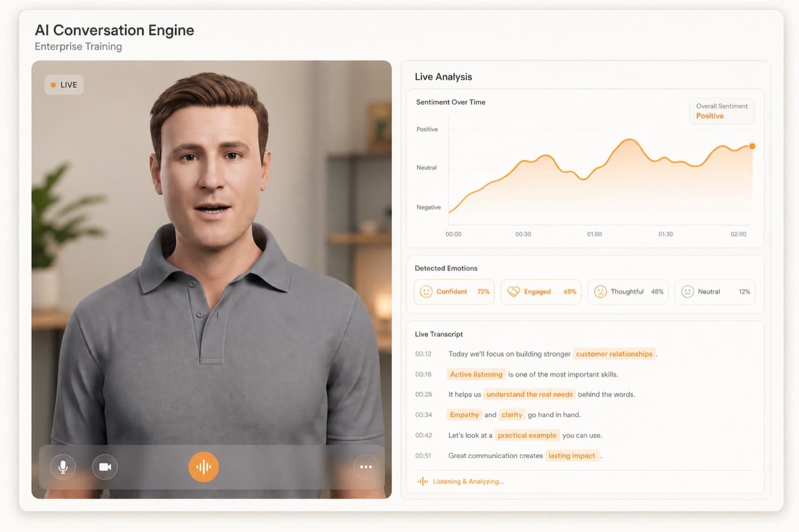This screenshot has height=532, width=799.
Task: Click the 'Negative' chart axis label
Action: 429,208
